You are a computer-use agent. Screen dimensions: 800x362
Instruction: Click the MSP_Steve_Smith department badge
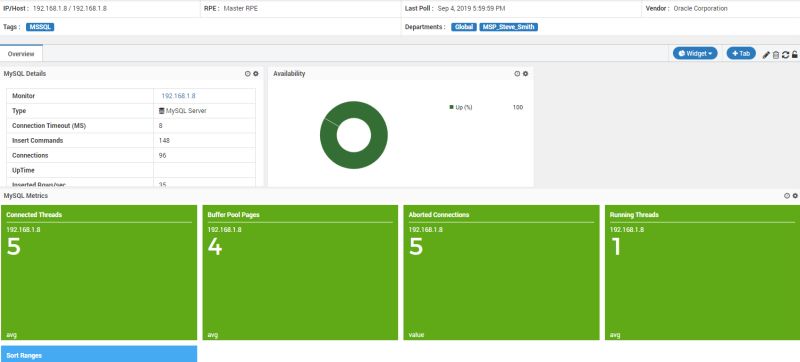click(509, 27)
